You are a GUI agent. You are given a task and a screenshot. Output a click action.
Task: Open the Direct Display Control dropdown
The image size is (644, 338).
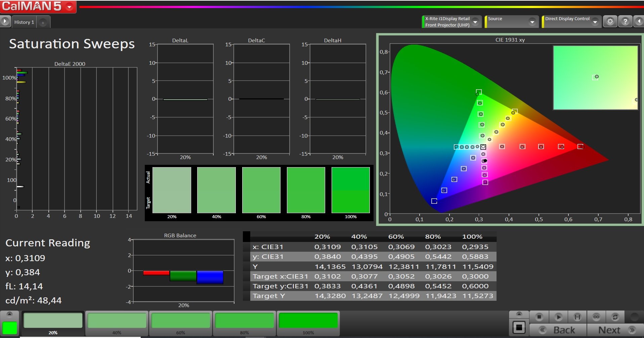click(x=595, y=22)
